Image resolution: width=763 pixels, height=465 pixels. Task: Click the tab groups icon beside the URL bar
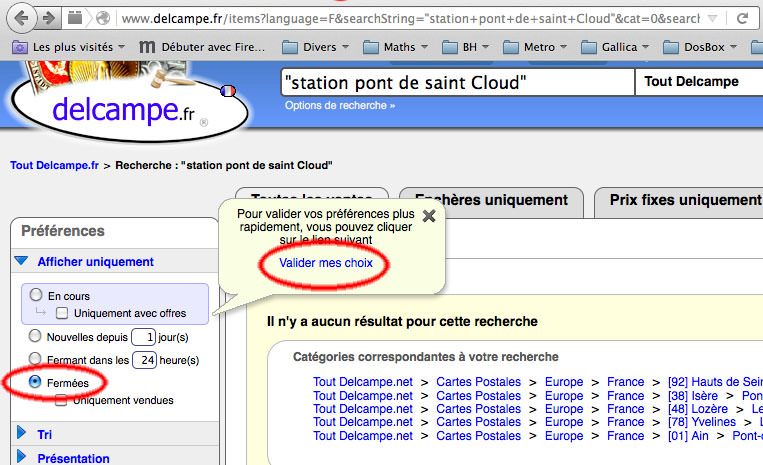[x=75, y=18]
